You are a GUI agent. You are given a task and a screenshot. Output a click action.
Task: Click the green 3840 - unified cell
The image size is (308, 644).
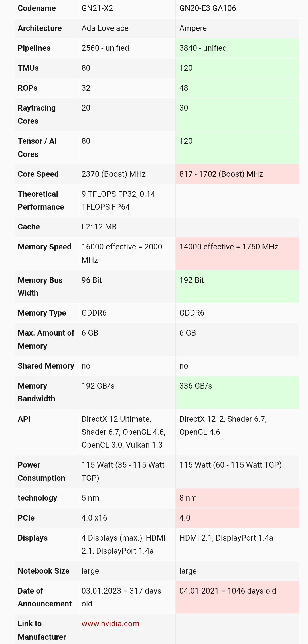point(203,48)
